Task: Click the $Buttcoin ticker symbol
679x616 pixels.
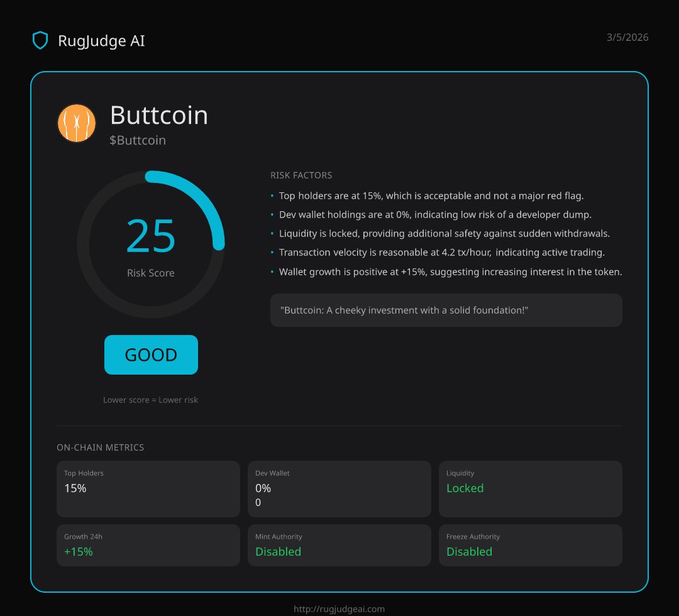Action: point(138,140)
